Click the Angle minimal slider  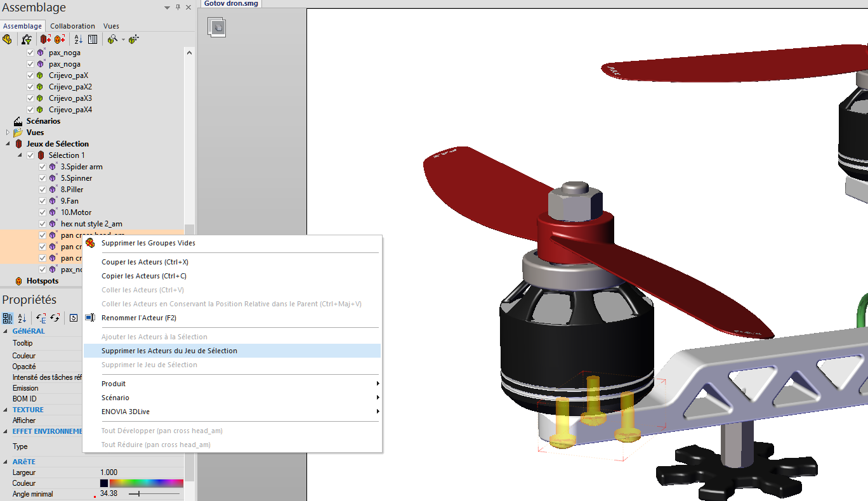[154, 494]
